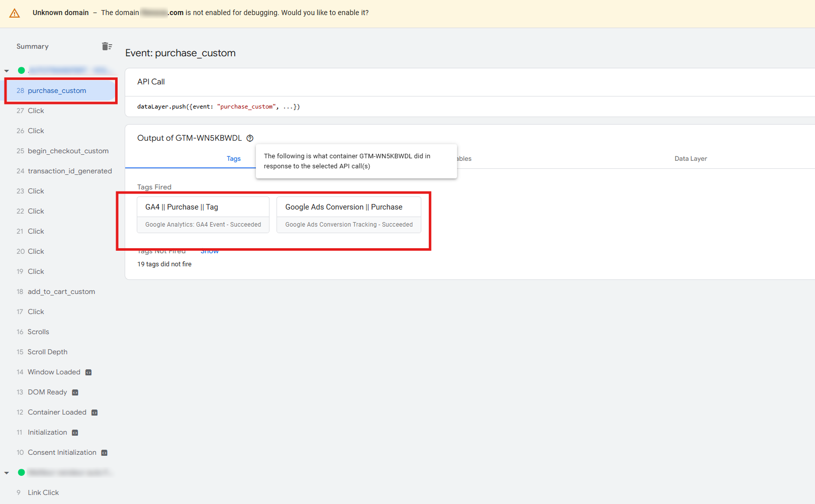
Task: Select event 25 begin_checkout_custom
Action: tap(68, 151)
